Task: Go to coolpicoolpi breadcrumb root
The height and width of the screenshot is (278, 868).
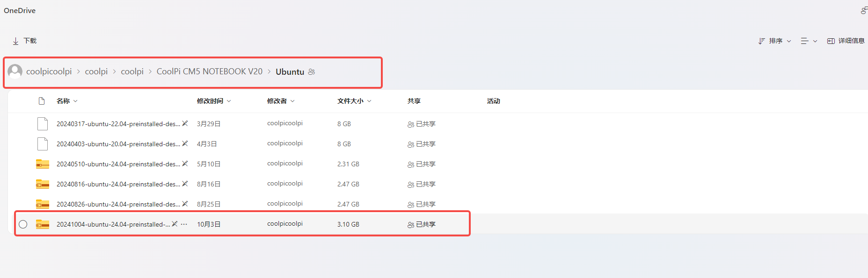Action: tap(49, 71)
